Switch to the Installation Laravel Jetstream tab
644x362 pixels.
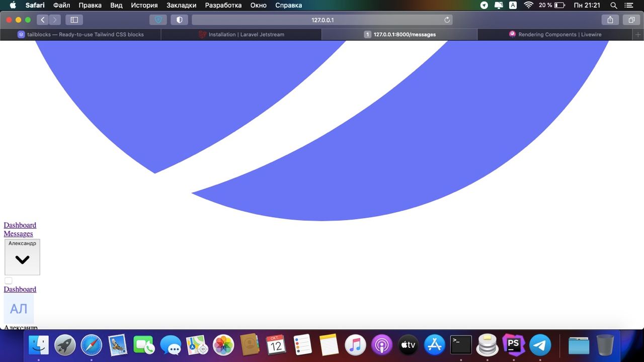[x=241, y=34]
